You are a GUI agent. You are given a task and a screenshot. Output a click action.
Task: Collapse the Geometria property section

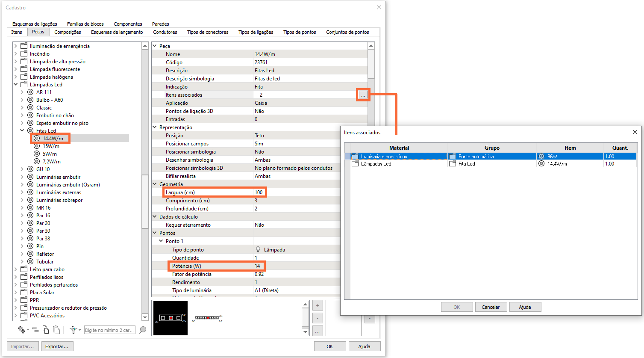pos(155,184)
